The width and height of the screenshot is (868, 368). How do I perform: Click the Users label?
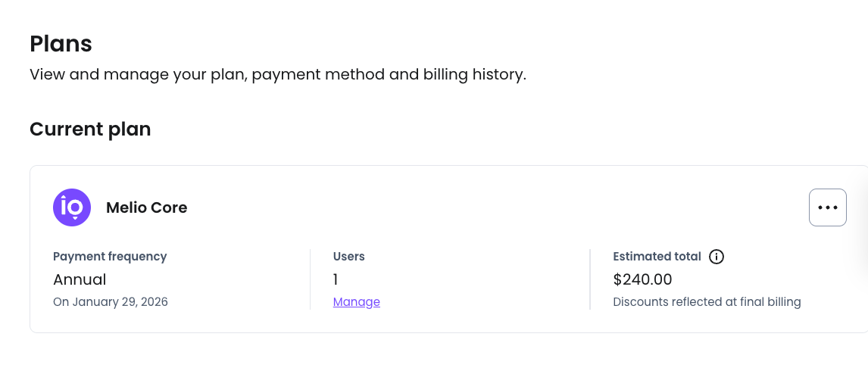tap(348, 257)
